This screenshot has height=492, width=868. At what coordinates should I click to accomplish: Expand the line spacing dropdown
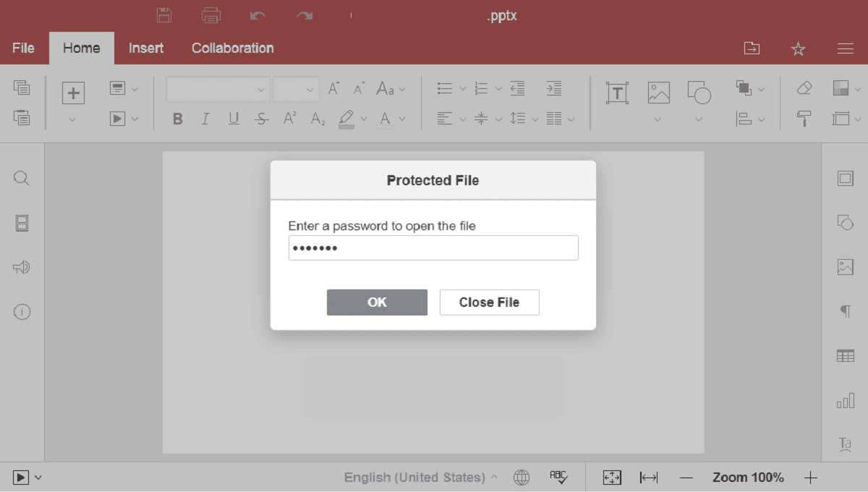pyautogui.click(x=535, y=119)
